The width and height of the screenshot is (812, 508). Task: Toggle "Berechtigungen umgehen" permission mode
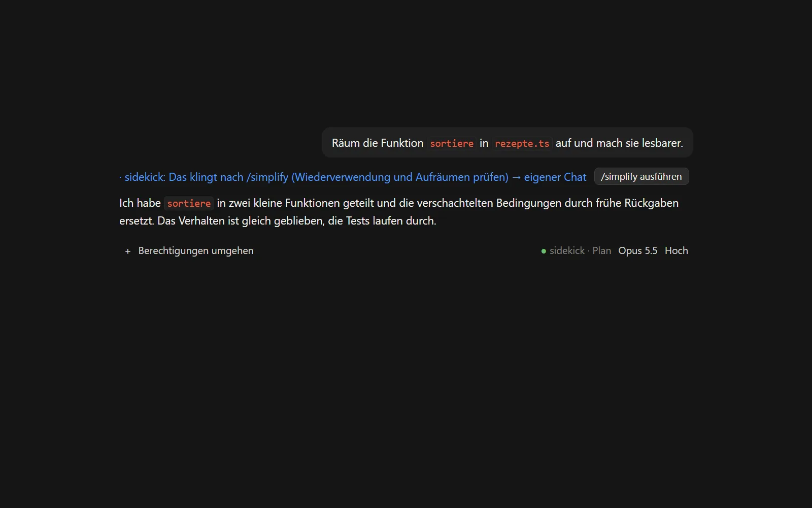coord(196,250)
